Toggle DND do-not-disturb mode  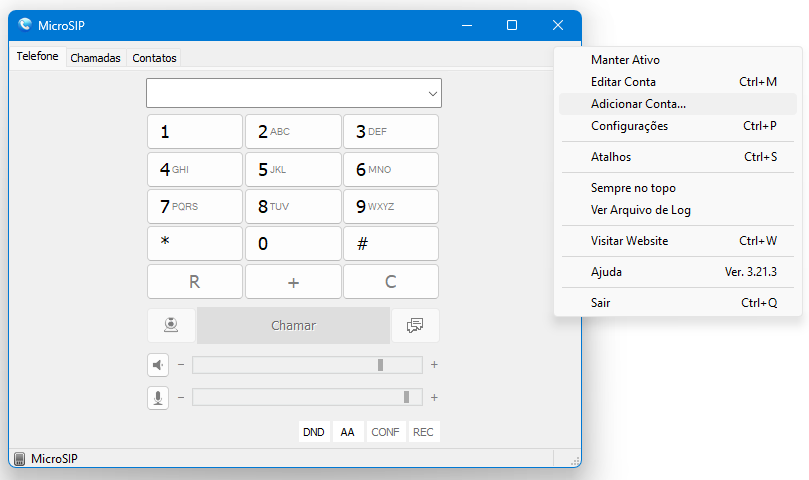[x=314, y=432]
